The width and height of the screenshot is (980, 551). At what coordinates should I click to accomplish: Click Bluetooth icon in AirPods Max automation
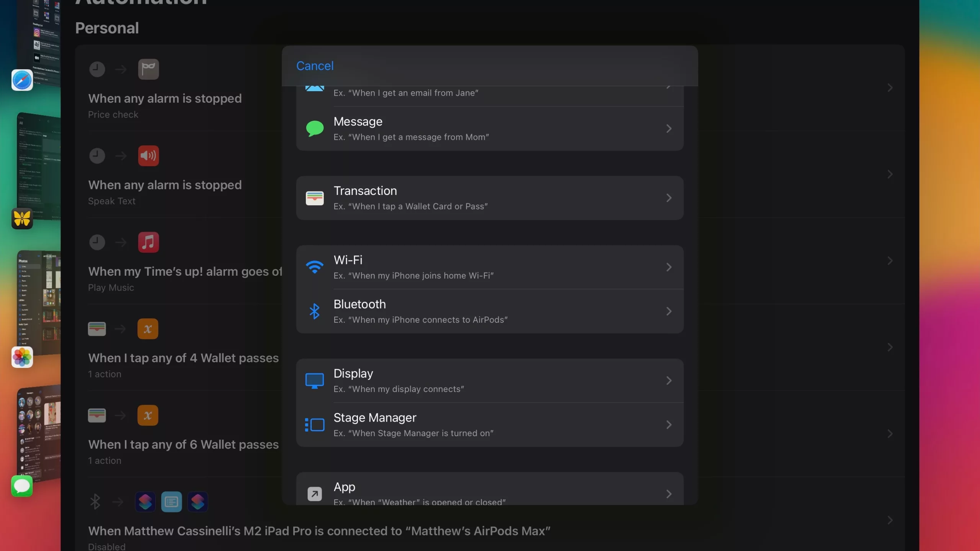tap(95, 502)
